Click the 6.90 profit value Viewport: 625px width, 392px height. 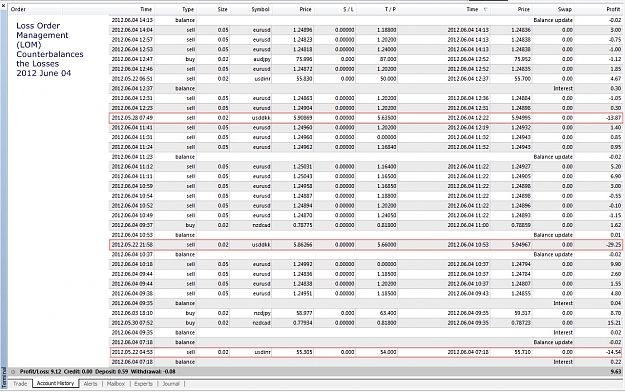point(616,176)
